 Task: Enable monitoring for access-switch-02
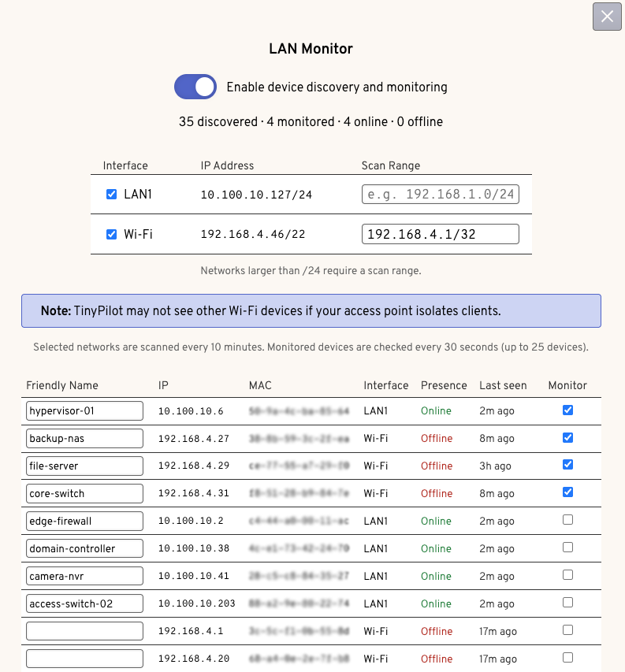click(x=567, y=603)
